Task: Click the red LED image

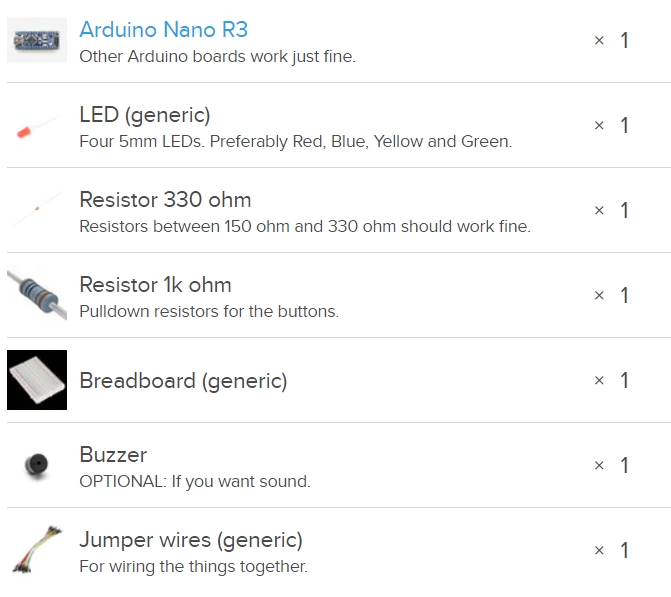Action: 37,125
